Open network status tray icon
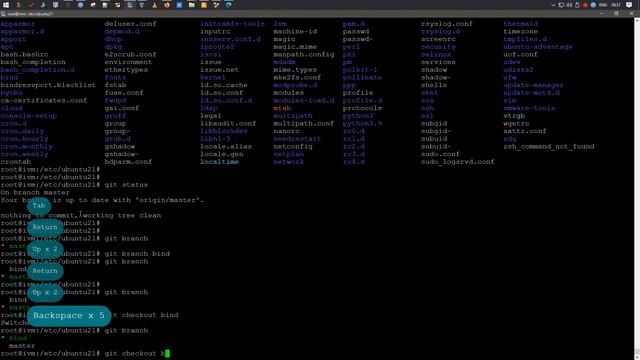The height and width of the screenshot is (360, 640). coord(561,5)
